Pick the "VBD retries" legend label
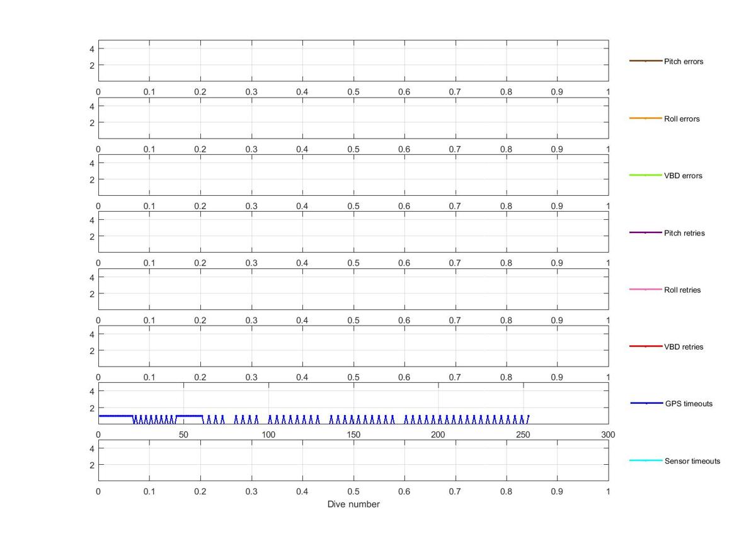Viewport: 756px width, 541px height. [x=684, y=347]
